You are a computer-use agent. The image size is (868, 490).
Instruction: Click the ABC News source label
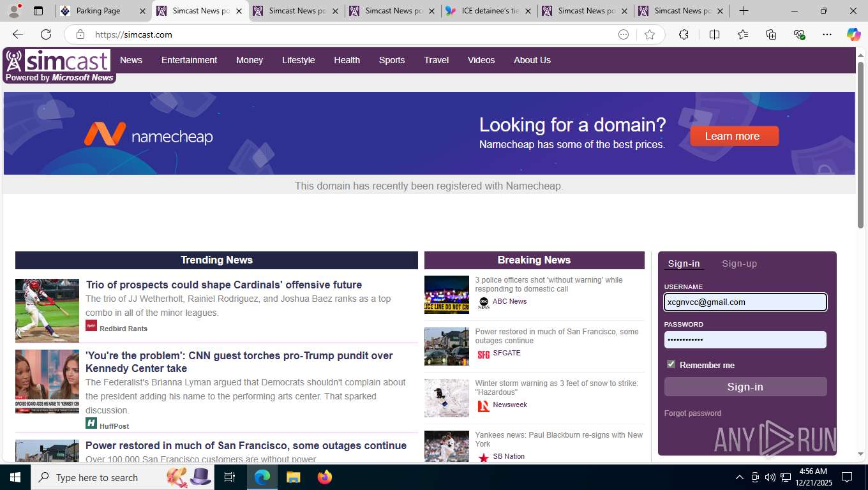coord(510,301)
